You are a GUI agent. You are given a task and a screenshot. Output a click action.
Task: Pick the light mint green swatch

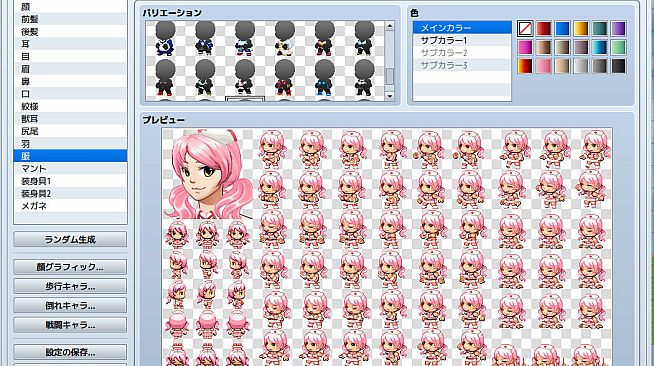point(619,47)
